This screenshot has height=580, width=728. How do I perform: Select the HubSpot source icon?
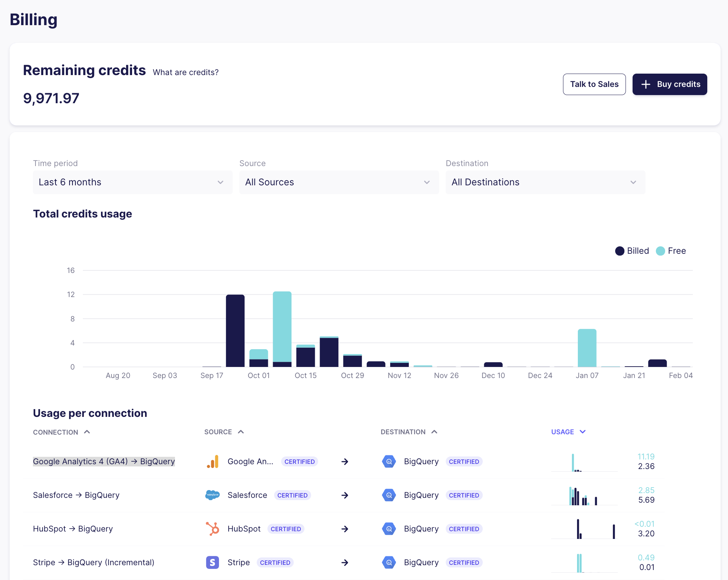click(x=213, y=529)
